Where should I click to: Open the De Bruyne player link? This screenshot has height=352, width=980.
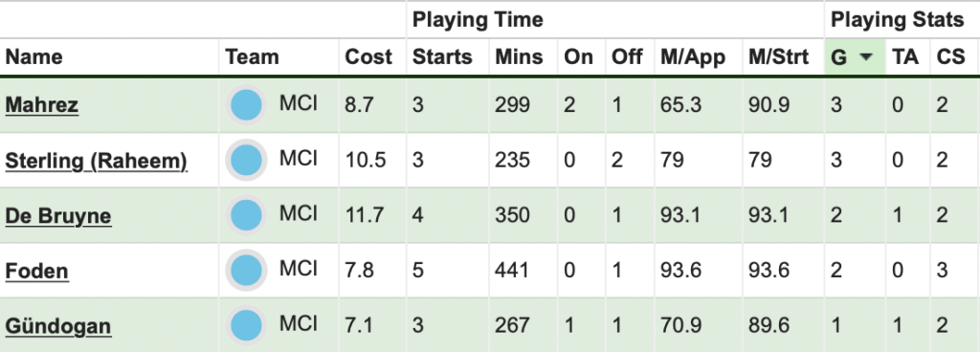(58, 216)
